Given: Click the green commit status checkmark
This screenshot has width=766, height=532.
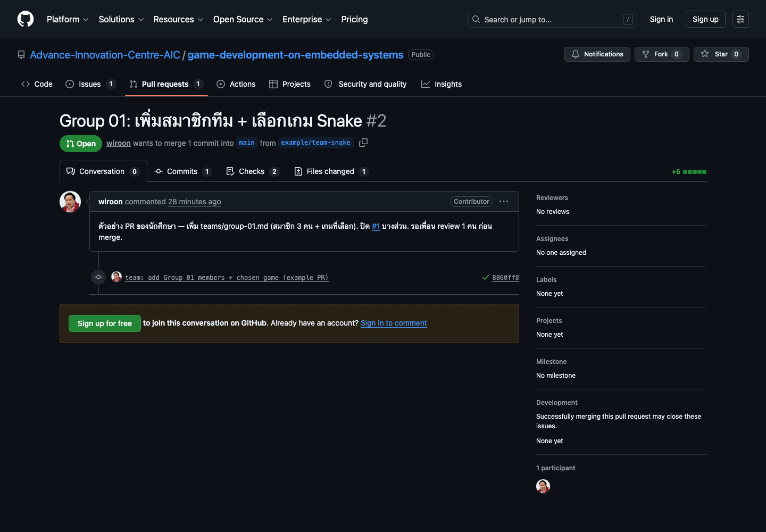Looking at the screenshot, I should click(485, 278).
